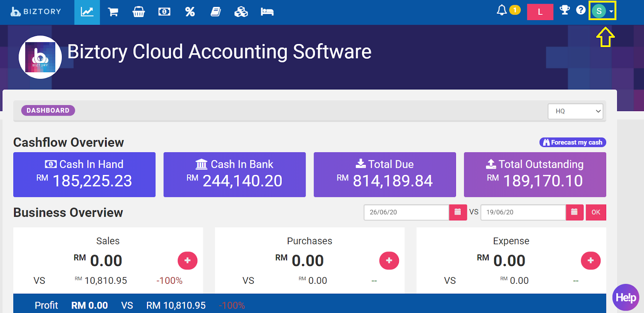The width and height of the screenshot is (644, 313).
Task: Click the Profit RM 0.00 value
Action: pyautogui.click(x=89, y=305)
